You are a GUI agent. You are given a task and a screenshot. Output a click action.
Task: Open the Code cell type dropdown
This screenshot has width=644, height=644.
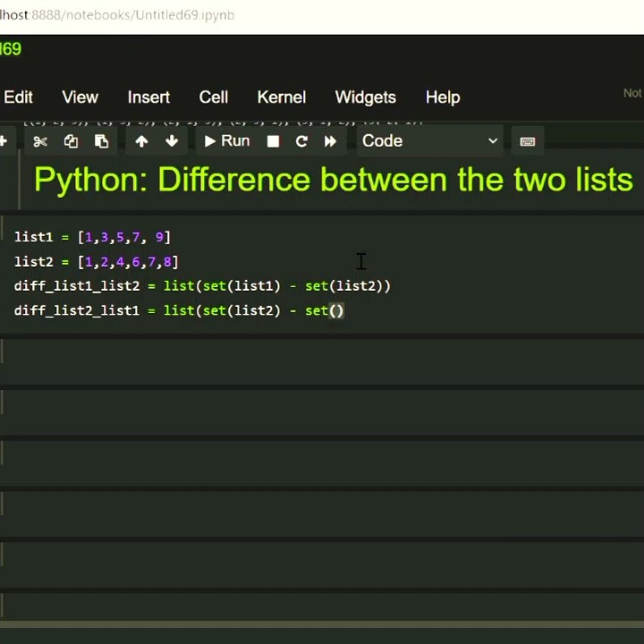pyautogui.click(x=429, y=141)
